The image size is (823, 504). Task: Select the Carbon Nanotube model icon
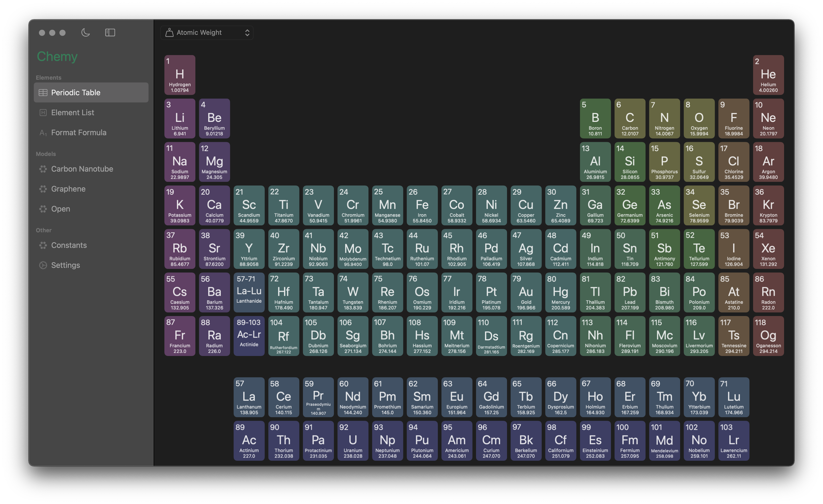tap(43, 169)
